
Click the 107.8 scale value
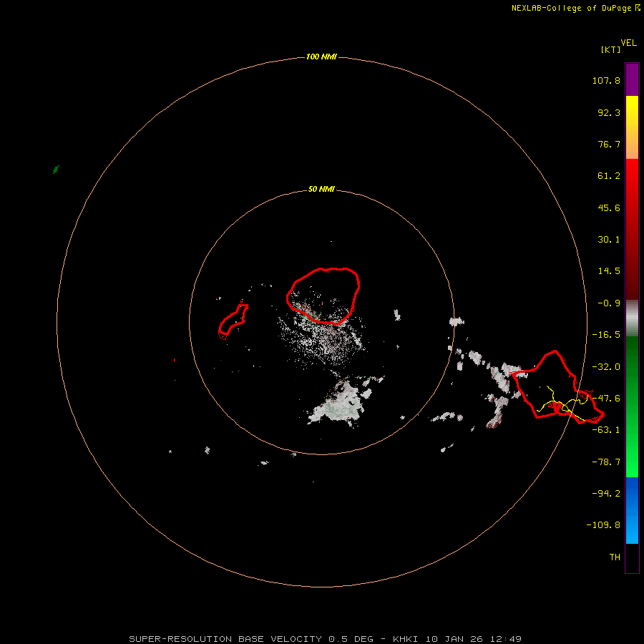coord(606,80)
